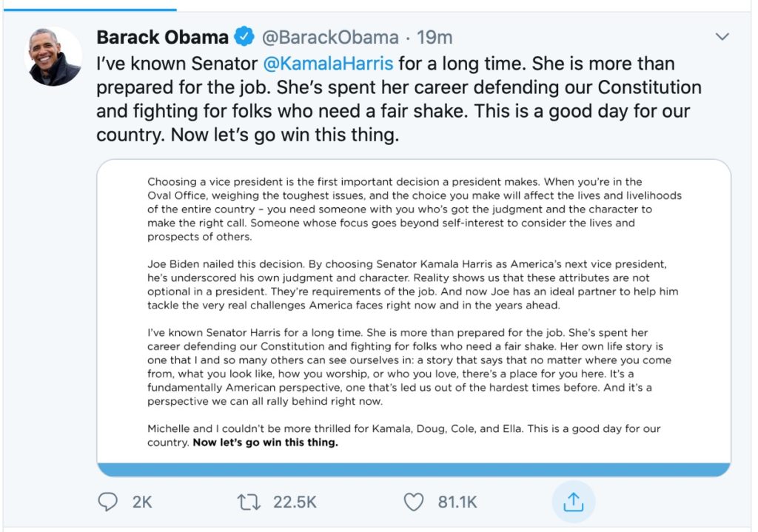Expand the tweet options chevron menu
Image resolution: width=758 pixels, height=532 pixels.
(x=722, y=36)
